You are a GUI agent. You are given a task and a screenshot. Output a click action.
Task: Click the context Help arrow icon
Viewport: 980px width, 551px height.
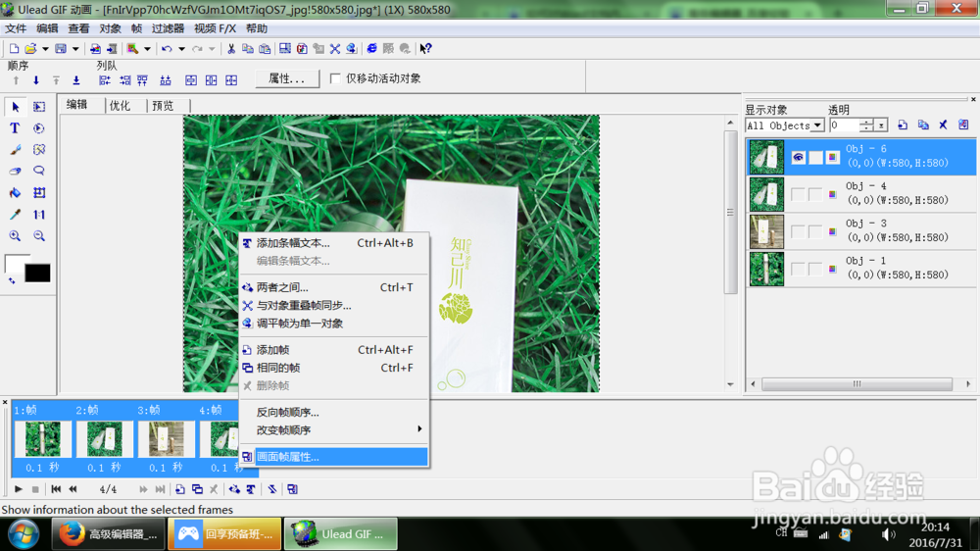point(425,49)
